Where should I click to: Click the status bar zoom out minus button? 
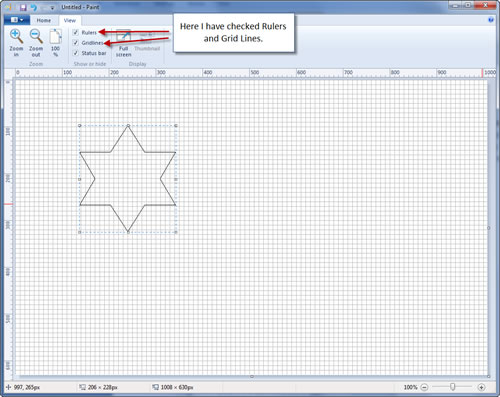[x=424, y=387]
